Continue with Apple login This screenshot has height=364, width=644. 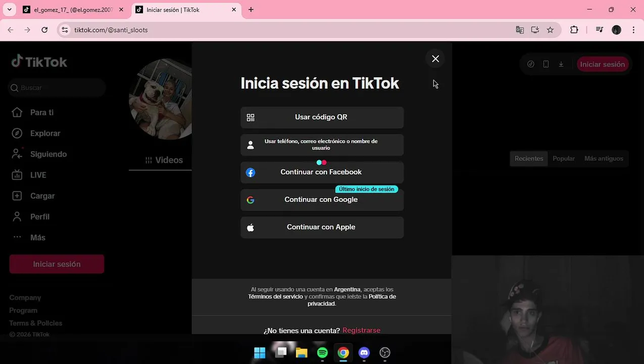coord(322,227)
